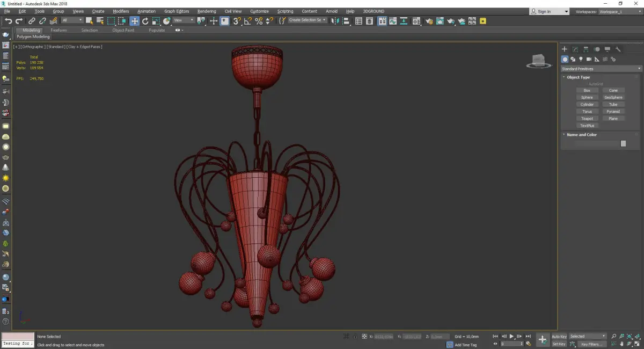Switch to Lights category in Create panel
The image size is (644, 349).
click(x=581, y=59)
